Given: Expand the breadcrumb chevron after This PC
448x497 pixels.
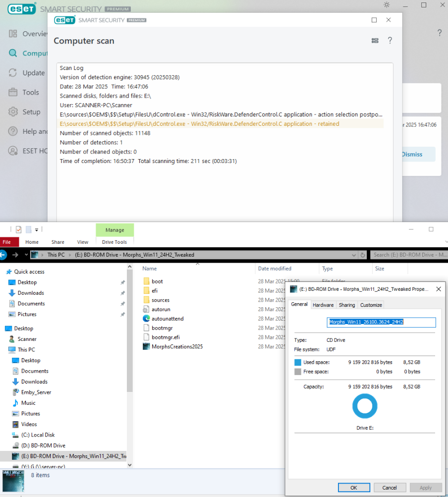Looking at the screenshot, I should (70, 255).
